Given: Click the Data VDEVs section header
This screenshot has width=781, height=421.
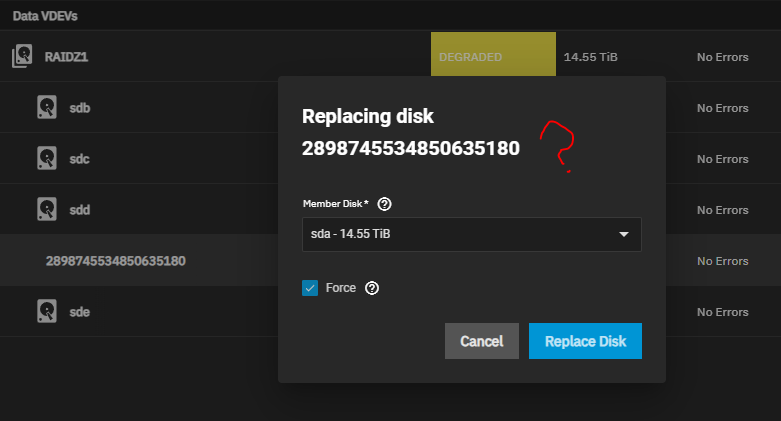Looking at the screenshot, I should pyautogui.click(x=45, y=16).
